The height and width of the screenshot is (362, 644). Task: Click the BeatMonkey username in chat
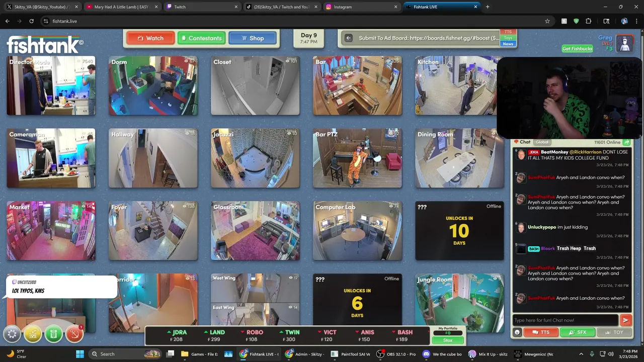tap(554, 152)
